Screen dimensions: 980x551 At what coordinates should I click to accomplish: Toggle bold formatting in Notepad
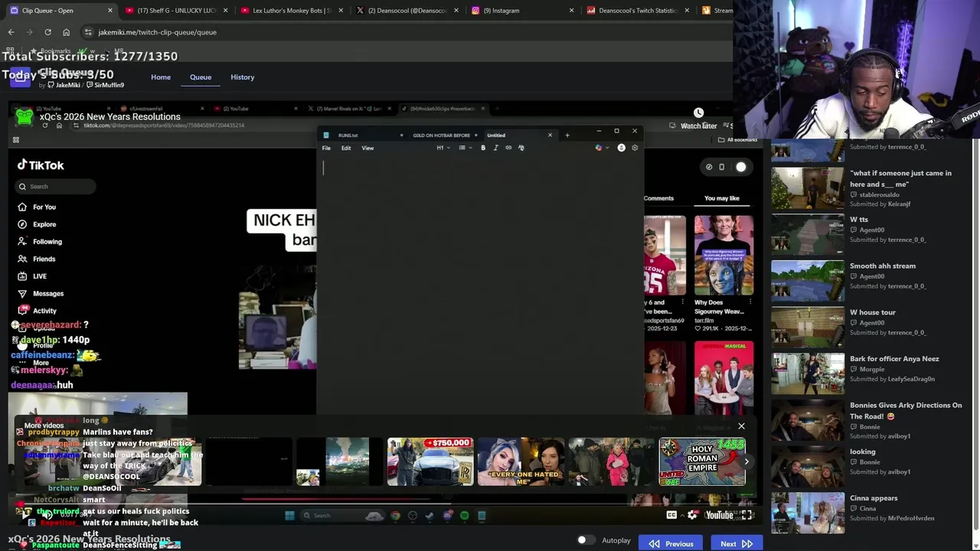tap(483, 148)
